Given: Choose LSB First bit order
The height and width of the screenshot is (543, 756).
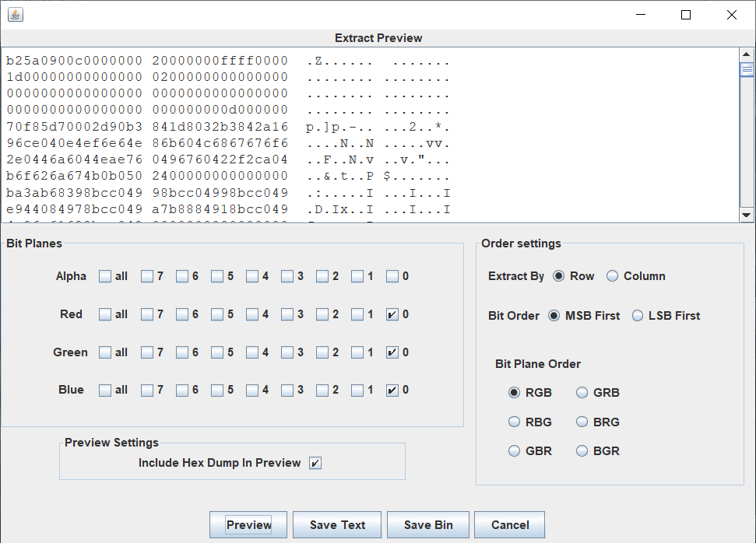Looking at the screenshot, I should pos(638,316).
